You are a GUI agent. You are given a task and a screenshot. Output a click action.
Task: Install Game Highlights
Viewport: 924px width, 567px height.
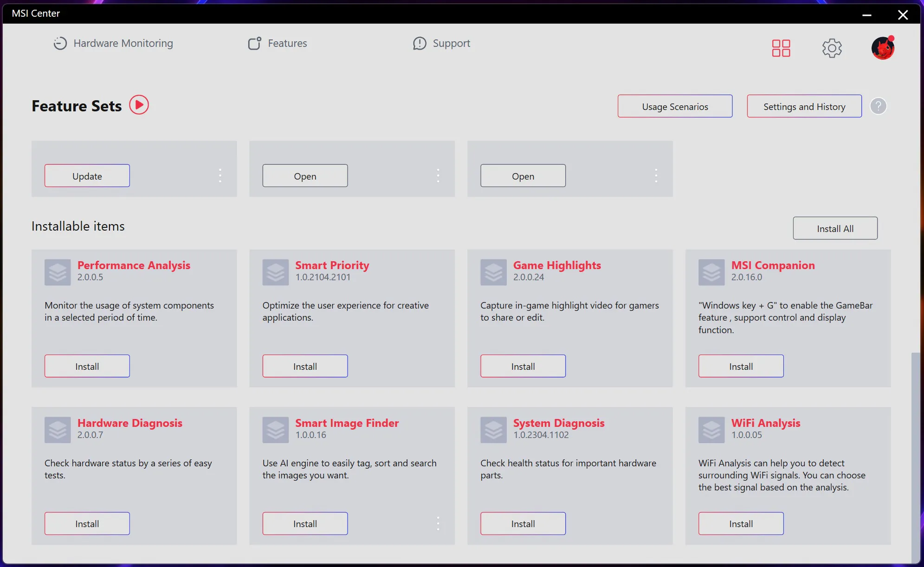[x=523, y=366]
